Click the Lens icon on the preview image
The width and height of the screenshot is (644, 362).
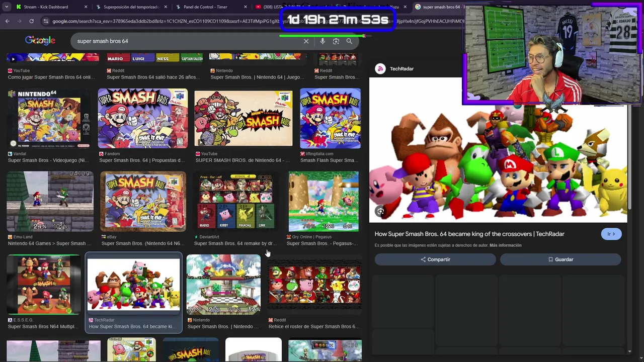tap(380, 212)
